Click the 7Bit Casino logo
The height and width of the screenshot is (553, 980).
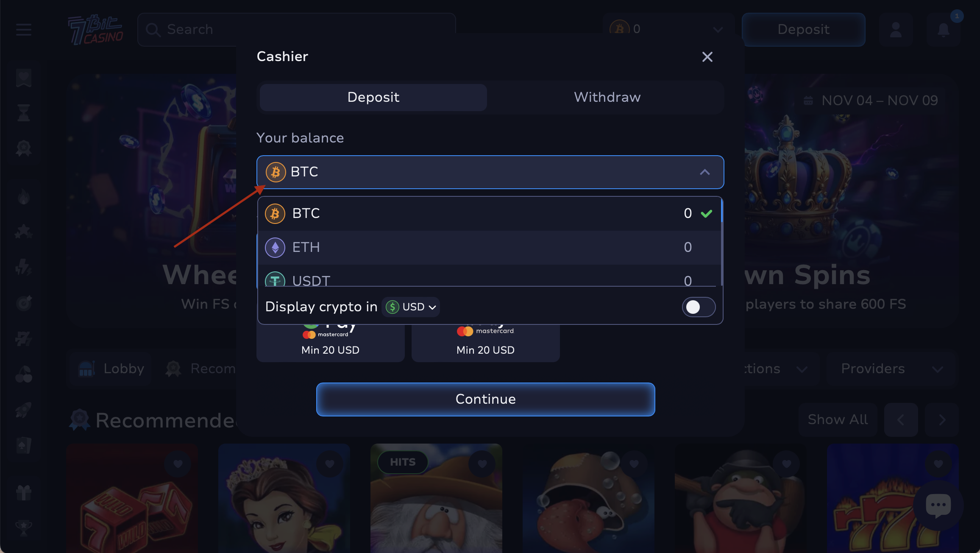[x=95, y=30]
